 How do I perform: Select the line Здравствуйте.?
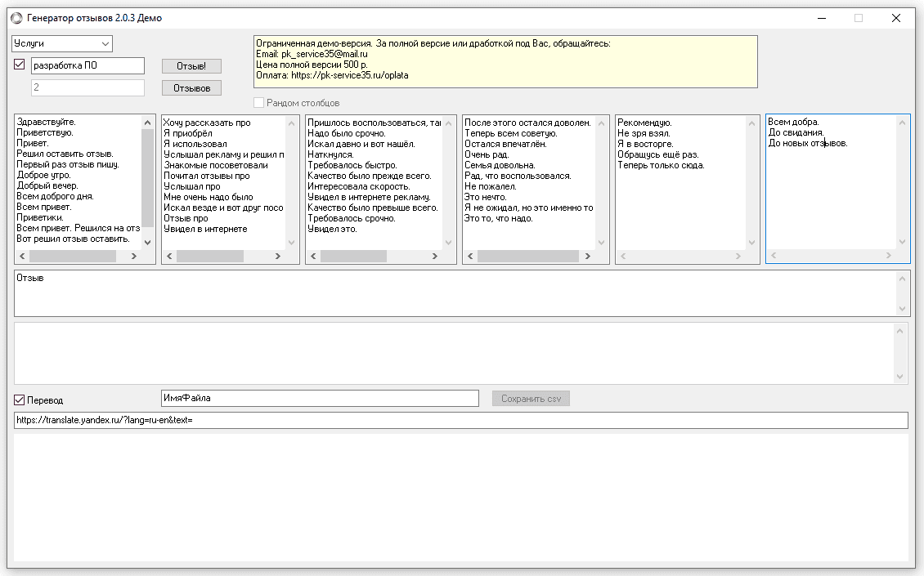(x=46, y=122)
